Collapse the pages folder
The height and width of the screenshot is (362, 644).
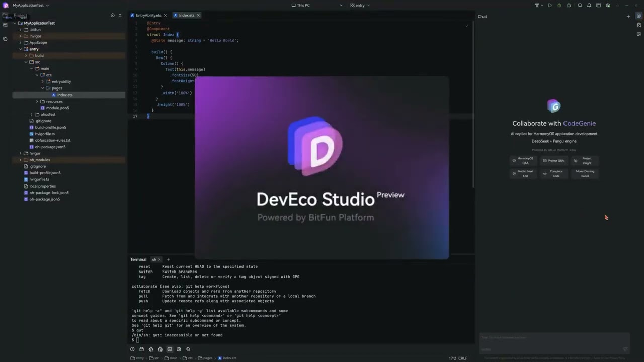point(43,88)
